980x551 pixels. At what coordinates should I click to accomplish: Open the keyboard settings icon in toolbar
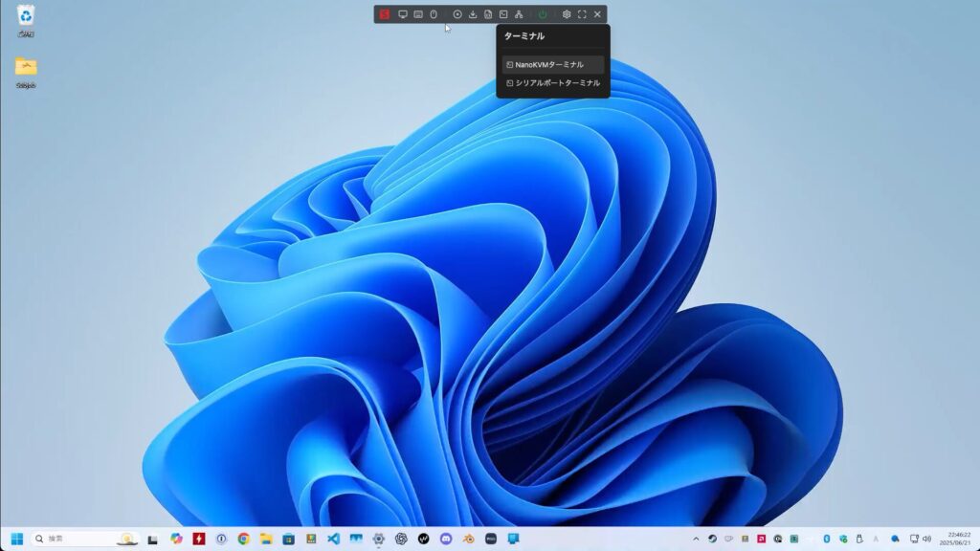(418, 14)
